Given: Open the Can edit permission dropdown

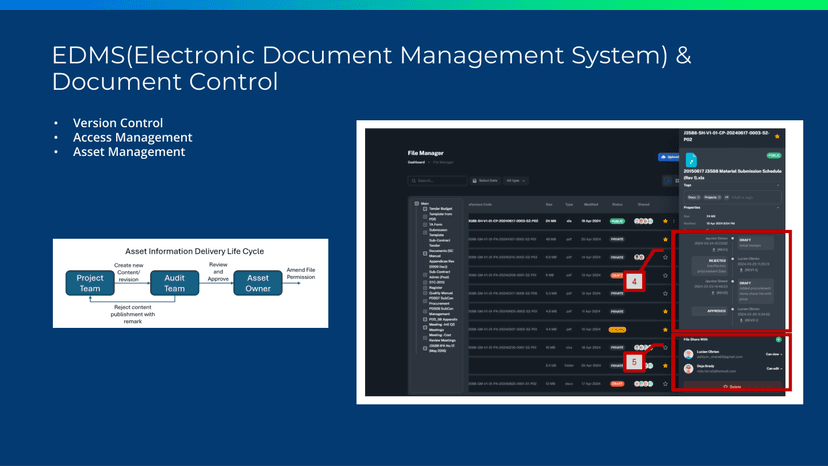Looking at the screenshot, I should (x=775, y=369).
